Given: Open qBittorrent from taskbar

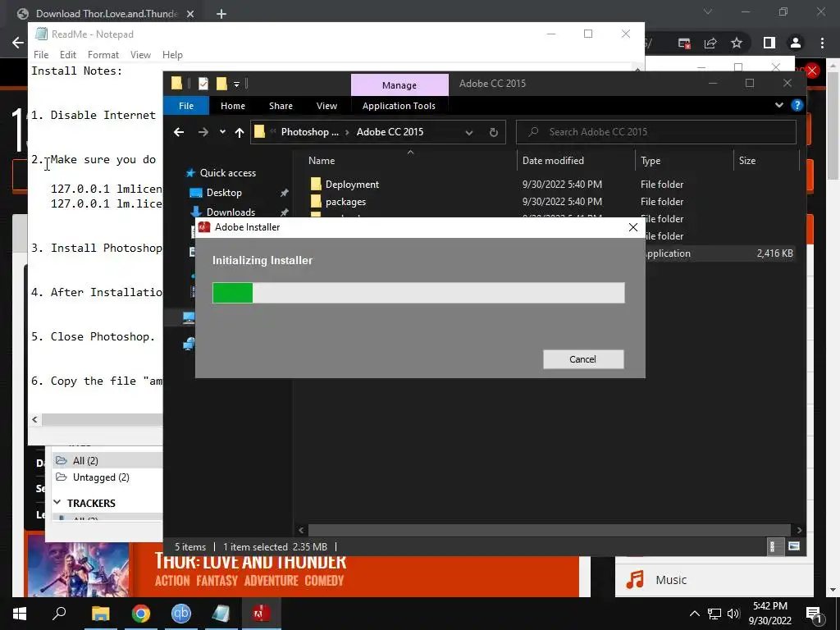Looking at the screenshot, I should pyautogui.click(x=181, y=614).
